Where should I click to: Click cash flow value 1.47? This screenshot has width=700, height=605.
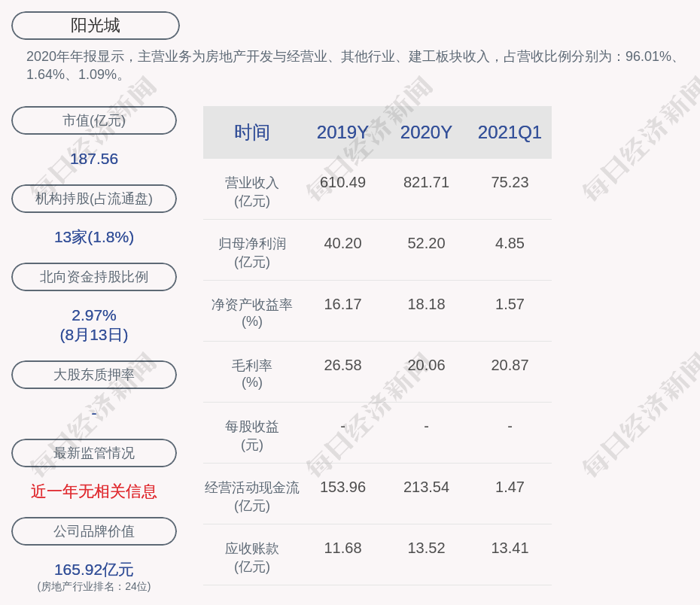(x=510, y=487)
